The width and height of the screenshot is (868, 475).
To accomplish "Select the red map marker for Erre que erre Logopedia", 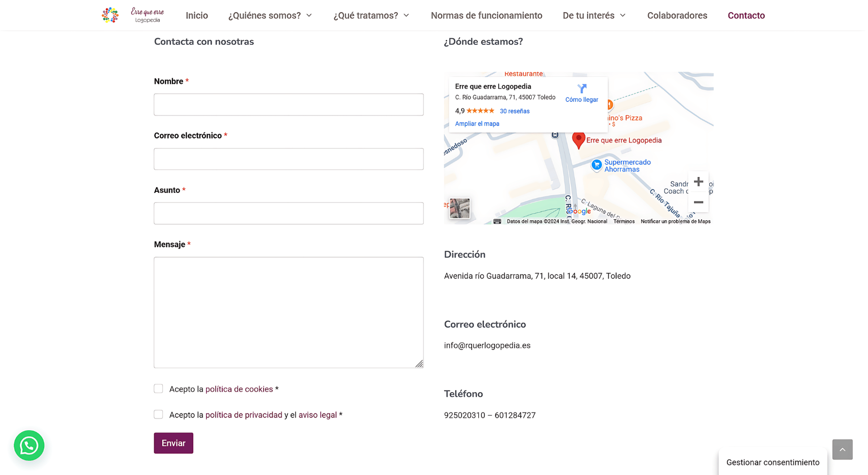I will tap(578, 139).
